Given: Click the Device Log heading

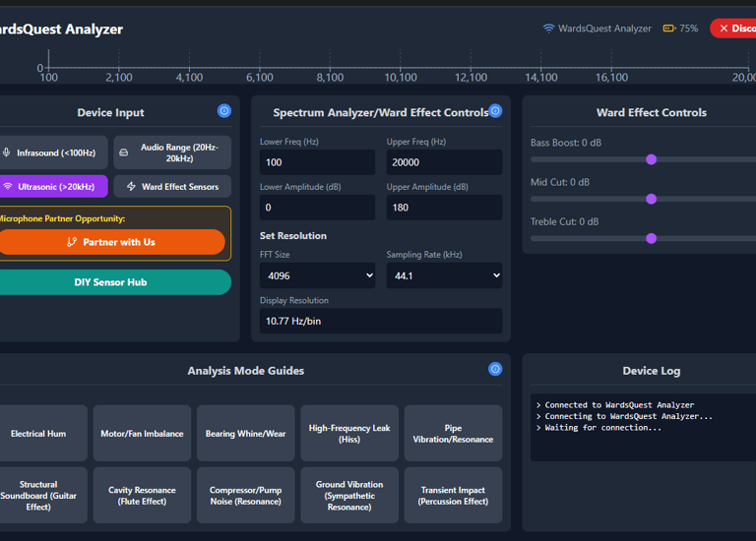Looking at the screenshot, I should click(x=652, y=371).
